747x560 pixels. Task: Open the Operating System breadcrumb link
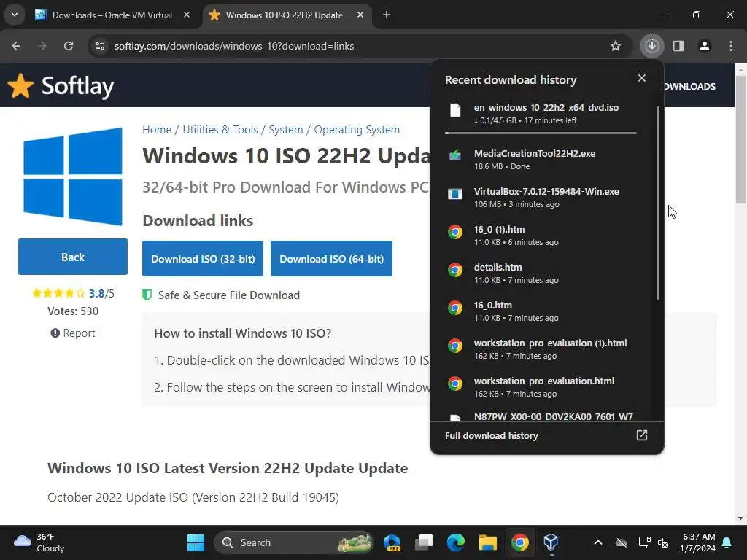[x=357, y=130]
